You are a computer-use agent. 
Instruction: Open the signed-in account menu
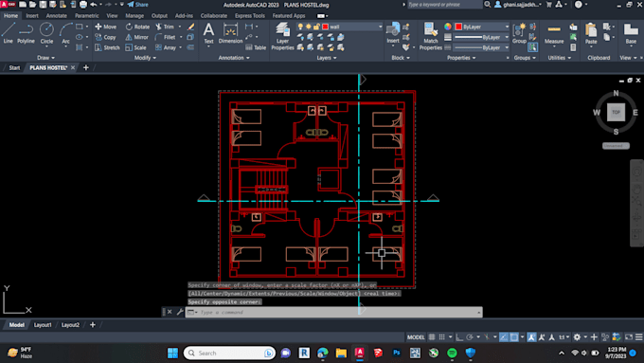click(519, 5)
